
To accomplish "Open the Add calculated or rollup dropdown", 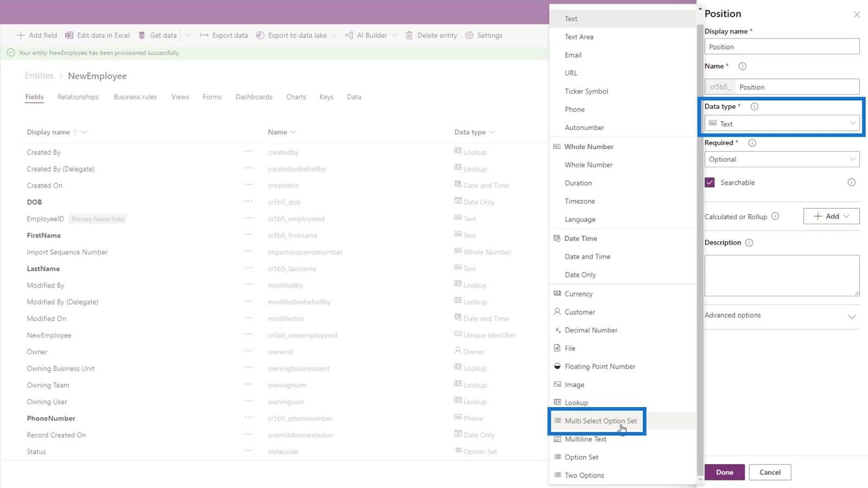I will [831, 216].
